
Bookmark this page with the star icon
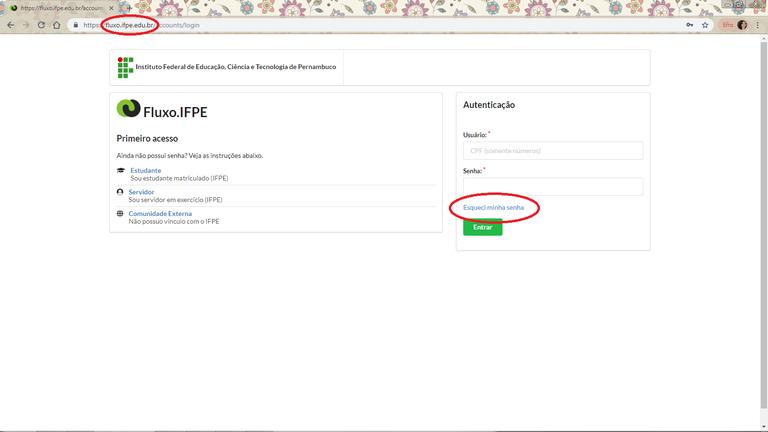coord(705,25)
